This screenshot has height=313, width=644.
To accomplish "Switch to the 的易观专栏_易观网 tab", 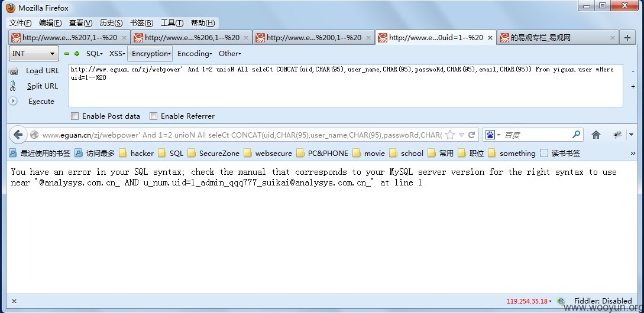I will click(x=557, y=38).
